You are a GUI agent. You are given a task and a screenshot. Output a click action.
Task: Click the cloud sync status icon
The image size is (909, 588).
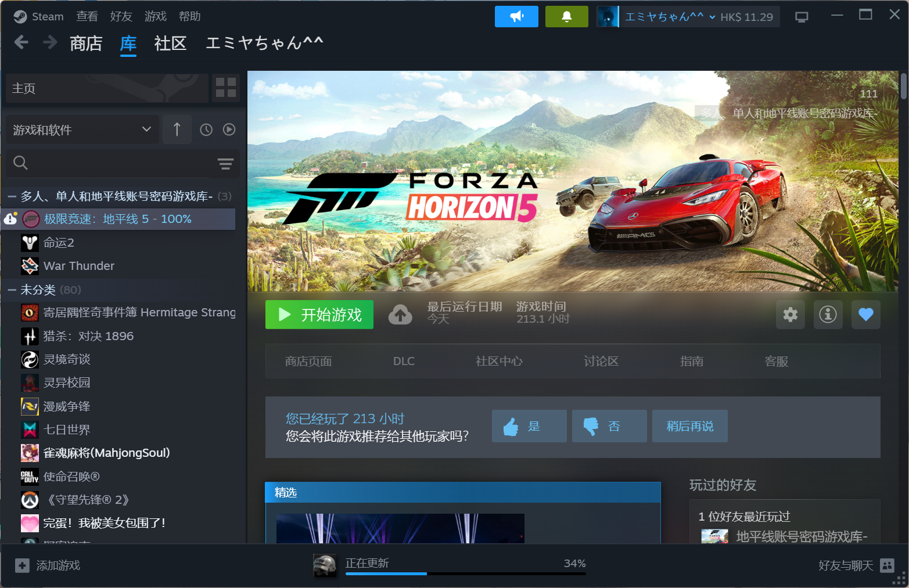tap(400, 315)
